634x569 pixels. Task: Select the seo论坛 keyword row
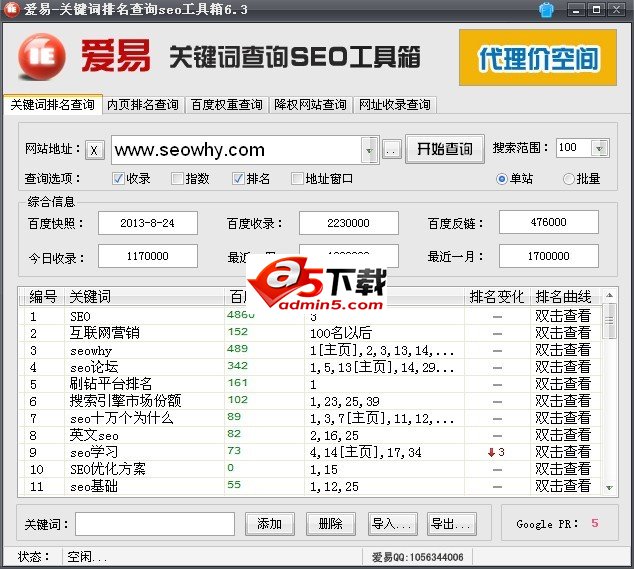tap(310, 367)
